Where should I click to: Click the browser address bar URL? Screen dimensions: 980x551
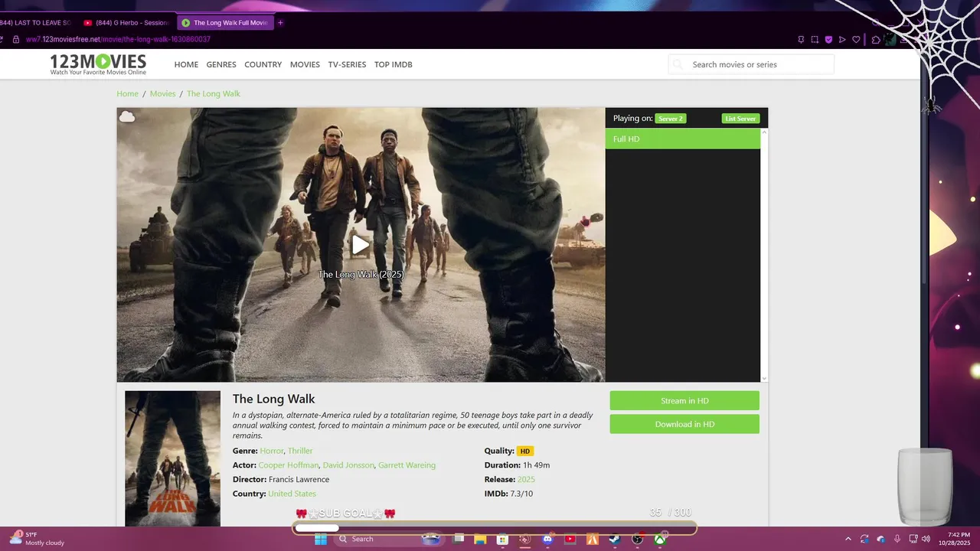118,39
